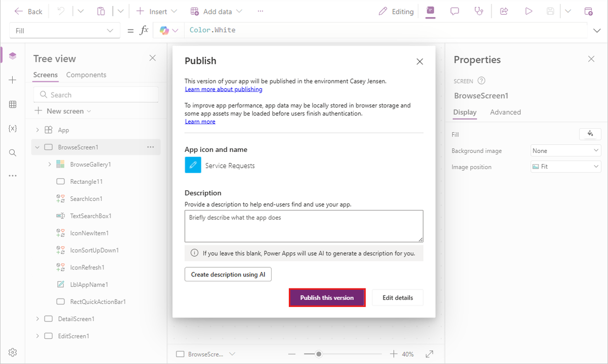Publish the app via the top-right publish icon

588,11
